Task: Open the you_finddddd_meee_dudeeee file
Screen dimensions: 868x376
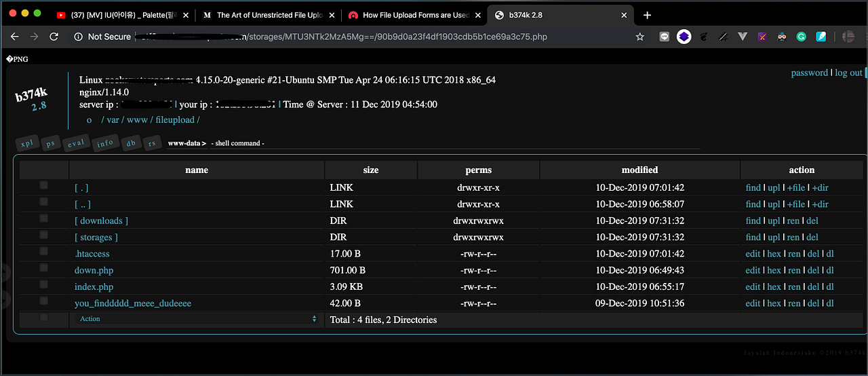Action: point(133,303)
